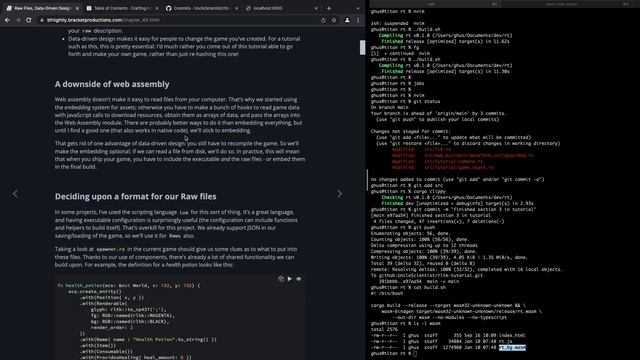This screenshot has width=640, height=360.
Task: Go to previous chapter arrow
Action: 15,194
